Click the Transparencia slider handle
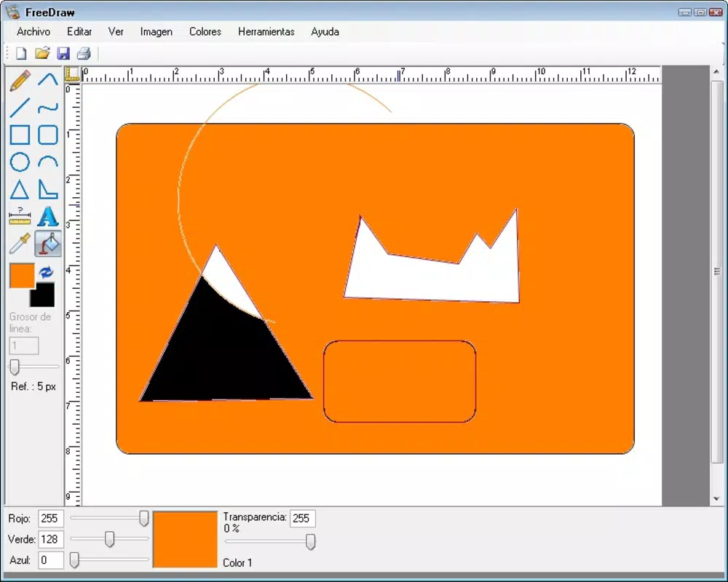The height and width of the screenshot is (582, 728). click(311, 541)
